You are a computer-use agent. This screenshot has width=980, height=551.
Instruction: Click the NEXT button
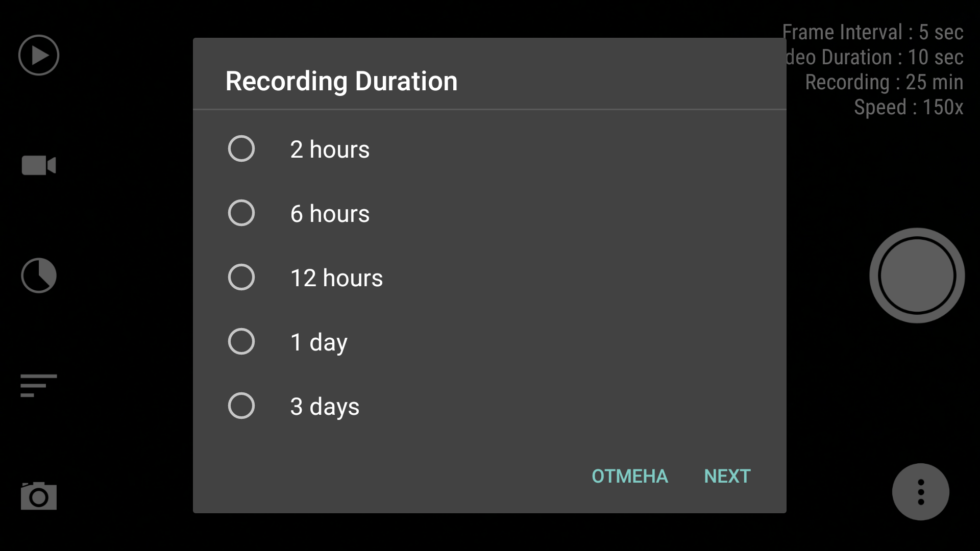(x=727, y=476)
